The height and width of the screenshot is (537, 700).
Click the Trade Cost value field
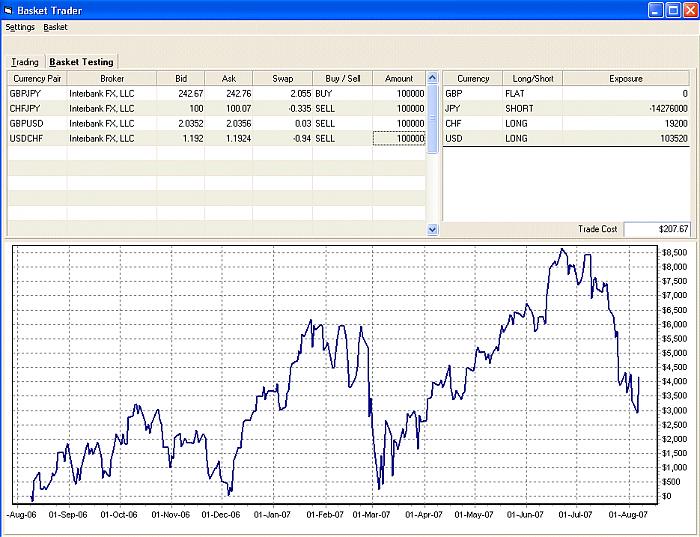click(657, 229)
